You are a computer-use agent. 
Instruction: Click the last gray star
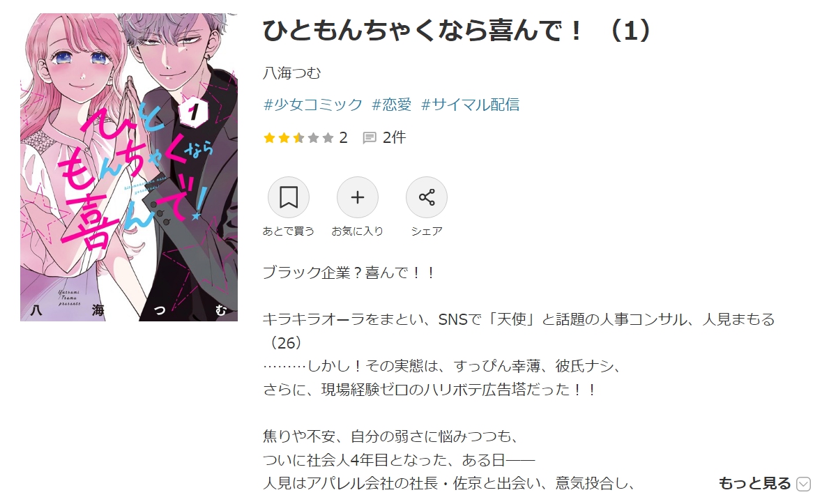coord(328,138)
